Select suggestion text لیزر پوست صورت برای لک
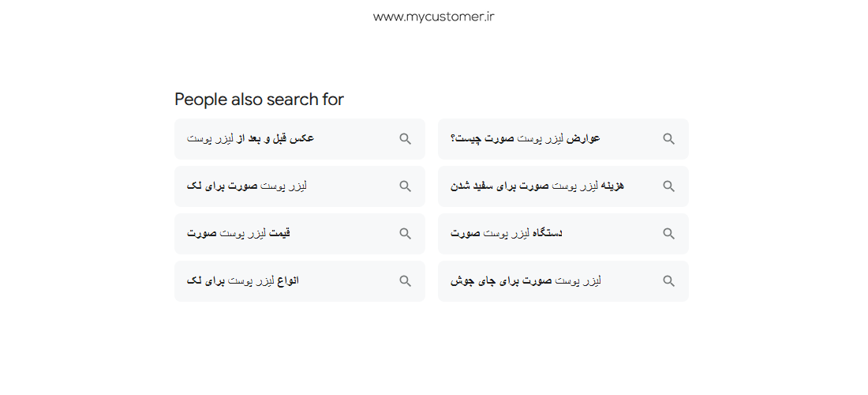The width and height of the screenshot is (868, 395). point(247,186)
